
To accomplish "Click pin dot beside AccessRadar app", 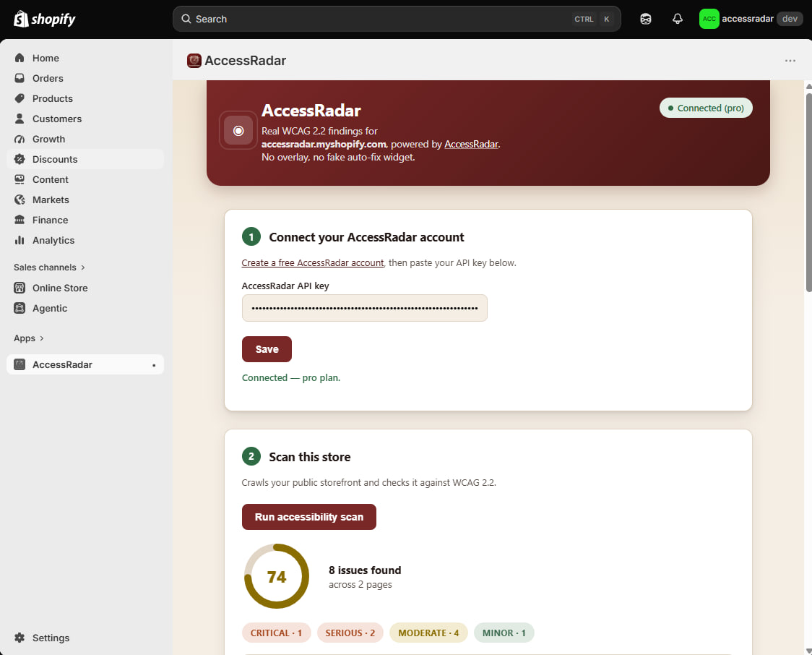I will (154, 365).
